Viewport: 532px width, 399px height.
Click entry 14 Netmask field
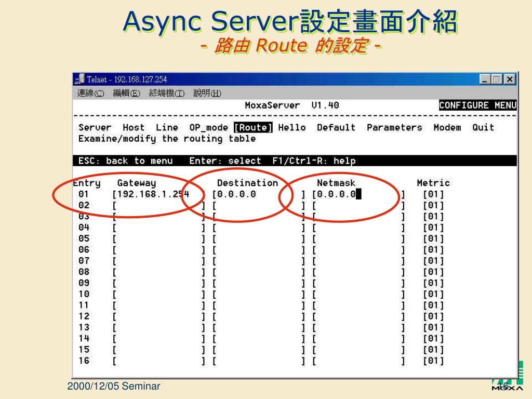click(358, 339)
